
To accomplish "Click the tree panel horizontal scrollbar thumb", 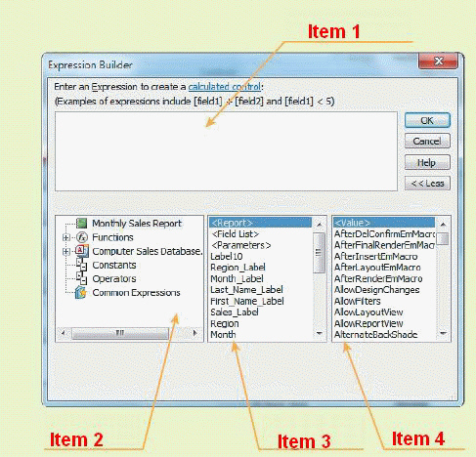I will (120, 333).
